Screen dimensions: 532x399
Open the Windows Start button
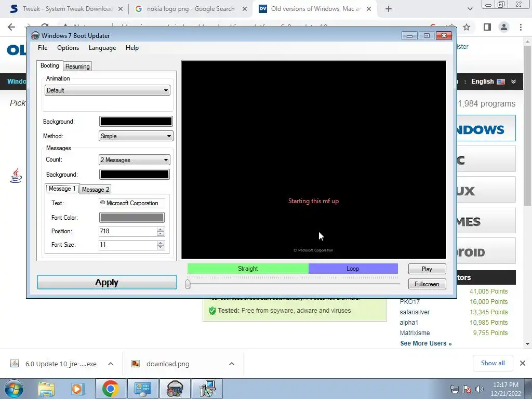pos(13,389)
